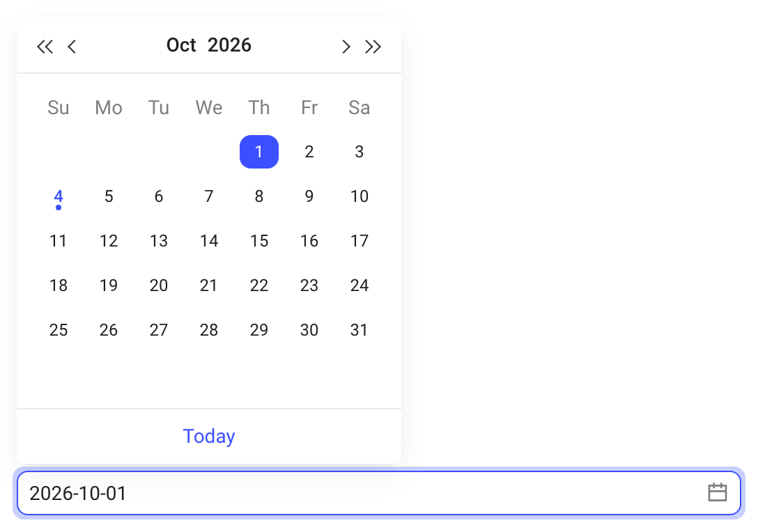
Task: Click the calendar icon in date field
Action: 718,492
